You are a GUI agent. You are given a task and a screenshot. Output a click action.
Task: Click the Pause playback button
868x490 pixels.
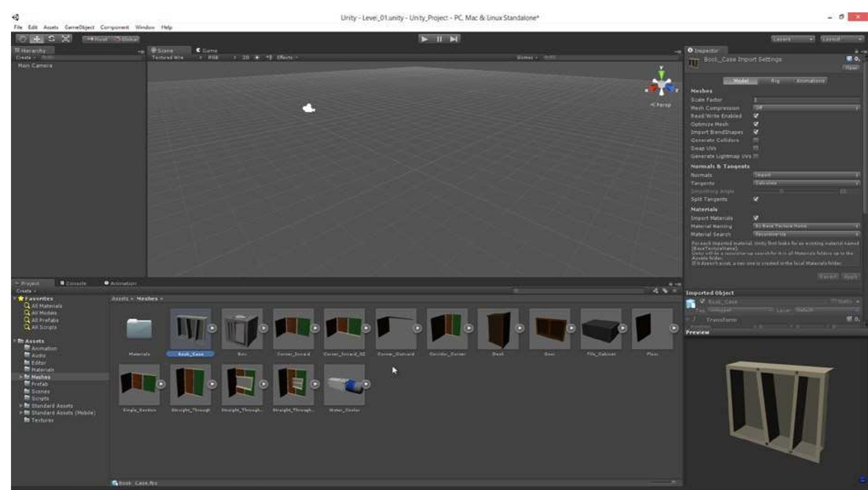click(x=439, y=39)
